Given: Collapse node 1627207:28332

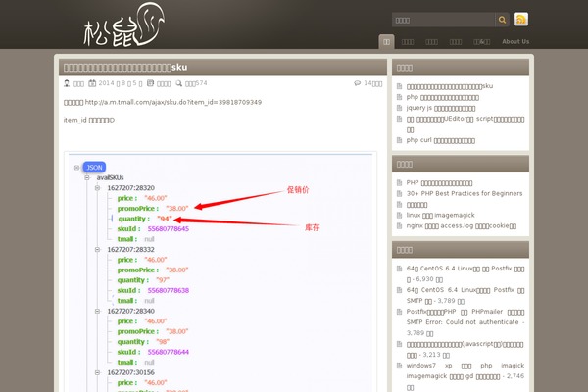Looking at the screenshot, I should (97, 250).
